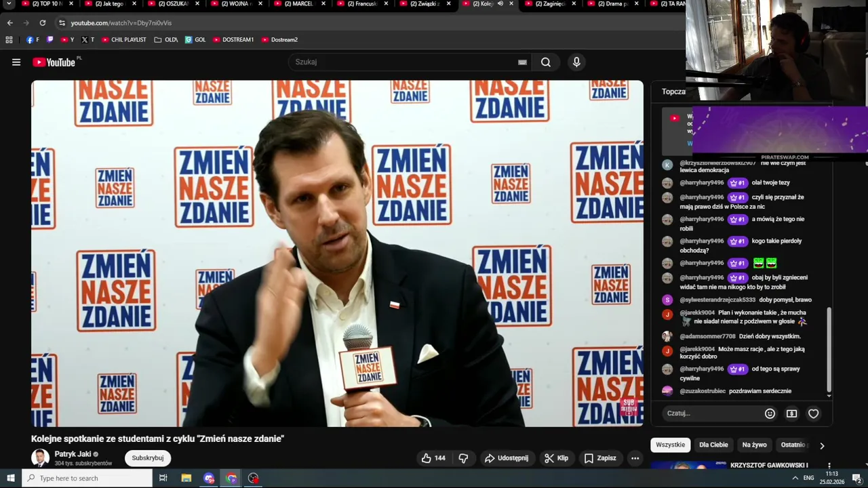Send heart reaction in chat

coord(813,413)
